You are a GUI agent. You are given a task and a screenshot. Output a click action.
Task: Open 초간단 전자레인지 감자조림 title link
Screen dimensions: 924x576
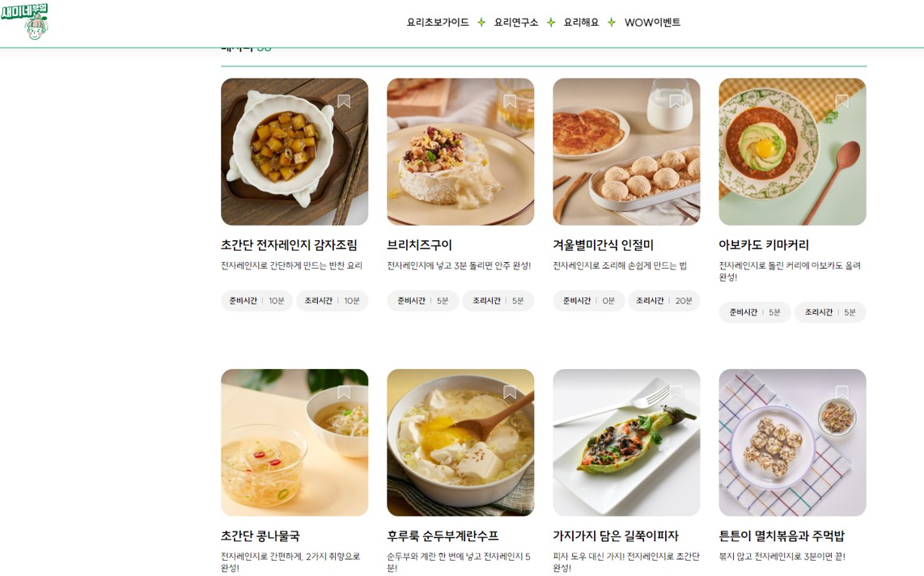[290, 245]
